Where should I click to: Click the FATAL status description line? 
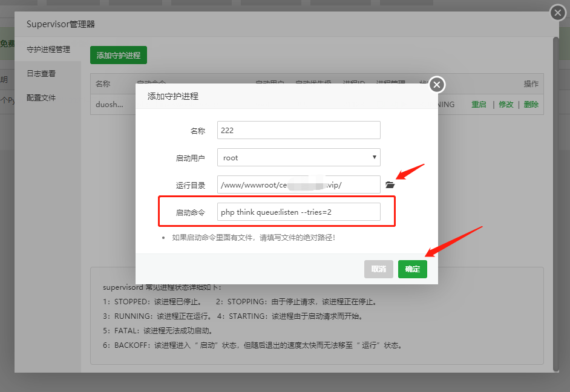point(157,331)
